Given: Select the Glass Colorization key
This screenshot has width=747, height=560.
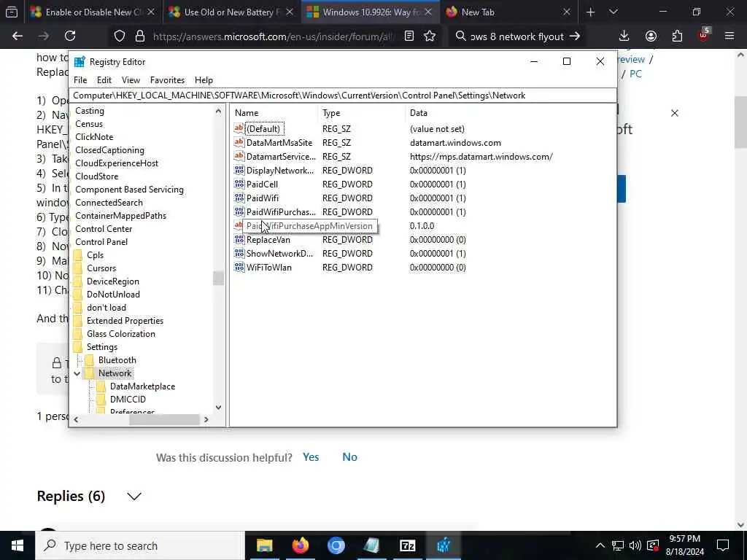Looking at the screenshot, I should pyautogui.click(x=121, y=334).
